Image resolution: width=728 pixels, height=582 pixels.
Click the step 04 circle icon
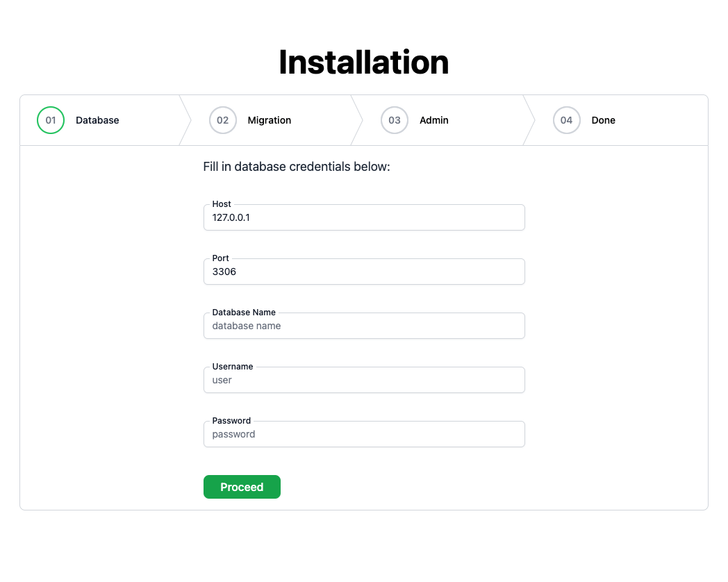[566, 119]
